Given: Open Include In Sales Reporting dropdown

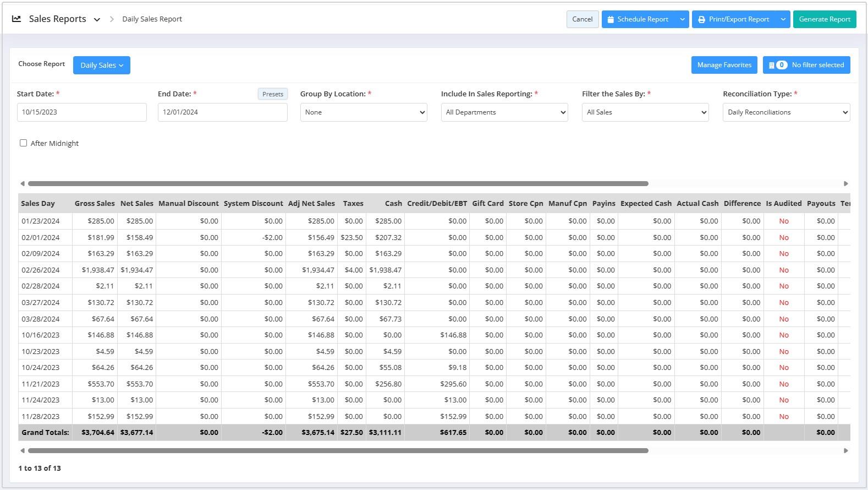Looking at the screenshot, I should coord(504,112).
